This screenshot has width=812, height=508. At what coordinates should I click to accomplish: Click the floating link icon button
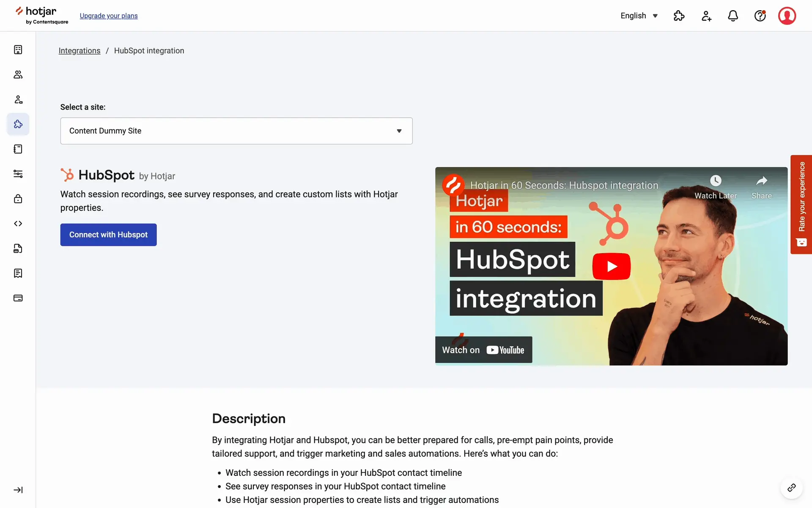(x=791, y=488)
